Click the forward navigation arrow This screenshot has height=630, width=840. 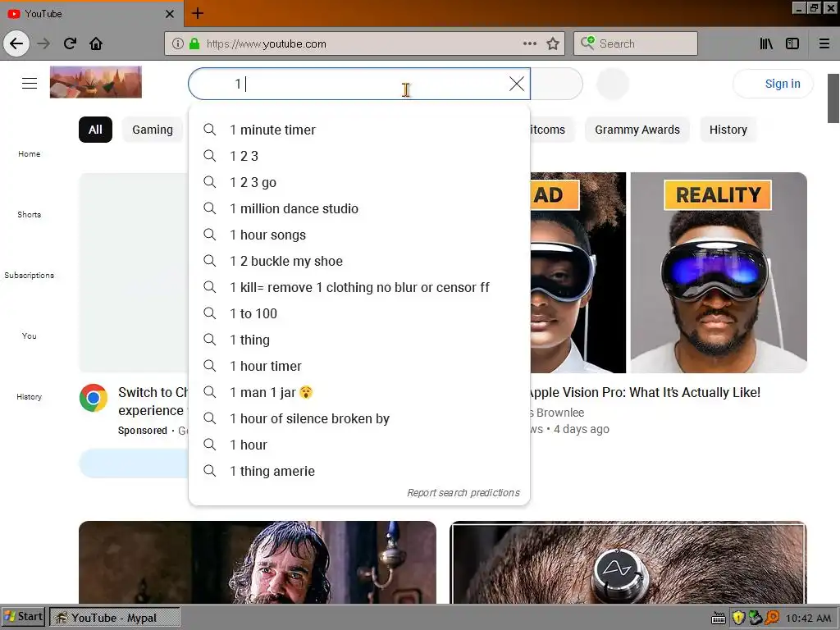[44, 43]
